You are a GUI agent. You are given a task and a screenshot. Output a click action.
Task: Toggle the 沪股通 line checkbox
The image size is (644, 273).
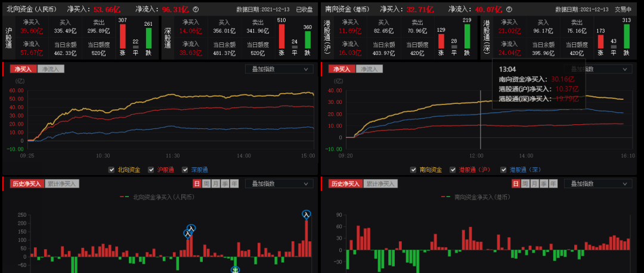click(x=150, y=170)
